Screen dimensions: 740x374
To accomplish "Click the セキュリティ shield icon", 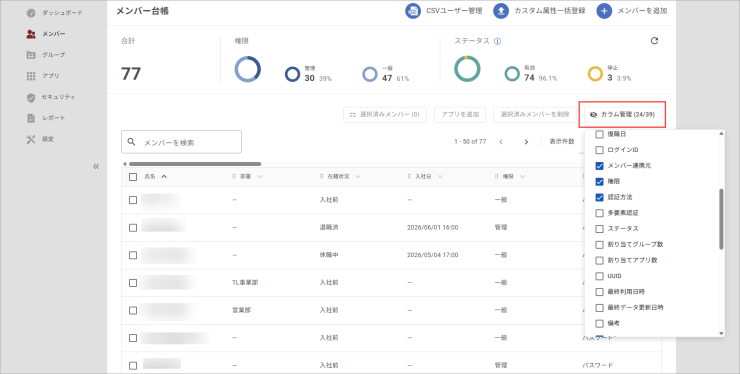I will click(31, 97).
